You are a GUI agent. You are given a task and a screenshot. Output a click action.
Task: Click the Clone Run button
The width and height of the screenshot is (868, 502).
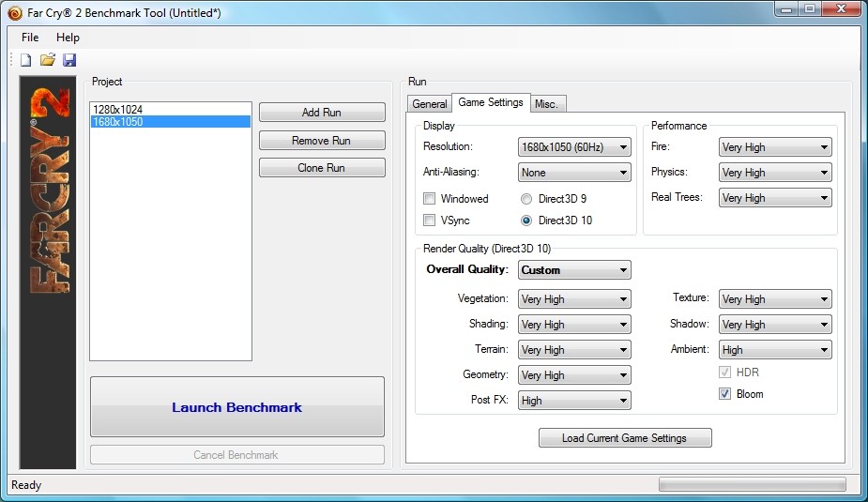tap(322, 168)
